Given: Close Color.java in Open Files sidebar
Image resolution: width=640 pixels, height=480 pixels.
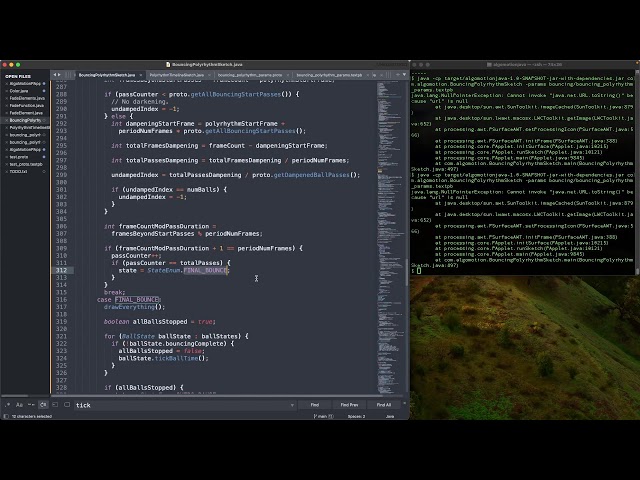Looking at the screenshot, I should (x=7, y=91).
